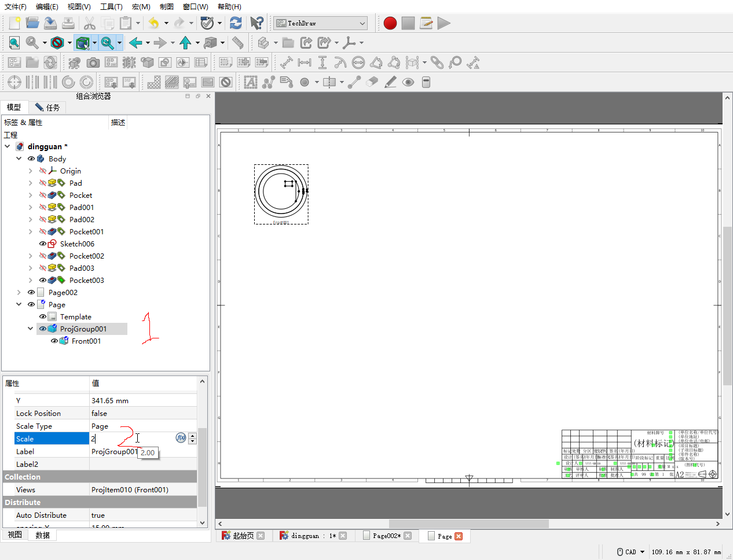Insert vertical dimension icon
Image resolution: width=733 pixels, height=560 pixels.
[322, 62]
